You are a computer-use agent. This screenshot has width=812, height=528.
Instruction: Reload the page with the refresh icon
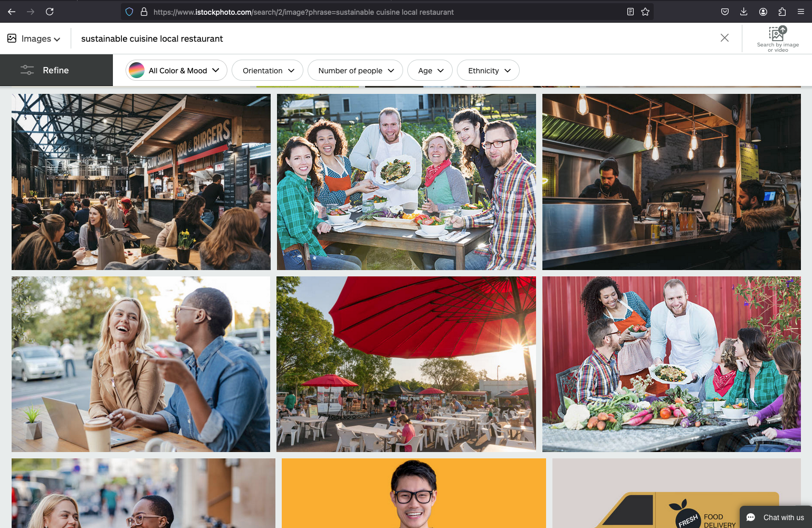point(50,12)
